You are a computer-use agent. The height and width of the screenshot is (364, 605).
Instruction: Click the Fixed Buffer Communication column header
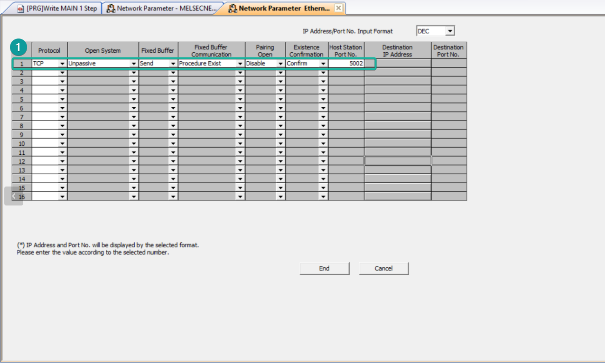211,51
